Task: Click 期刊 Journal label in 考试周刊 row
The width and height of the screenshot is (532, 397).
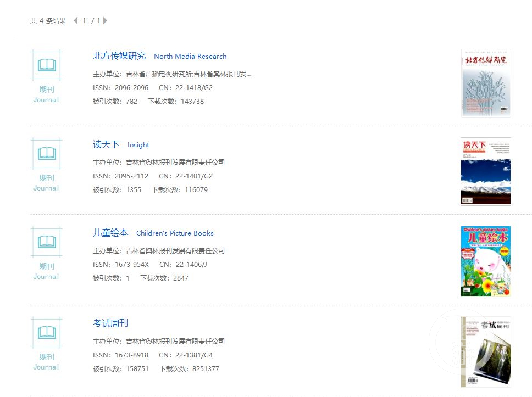Action: tap(47, 362)
